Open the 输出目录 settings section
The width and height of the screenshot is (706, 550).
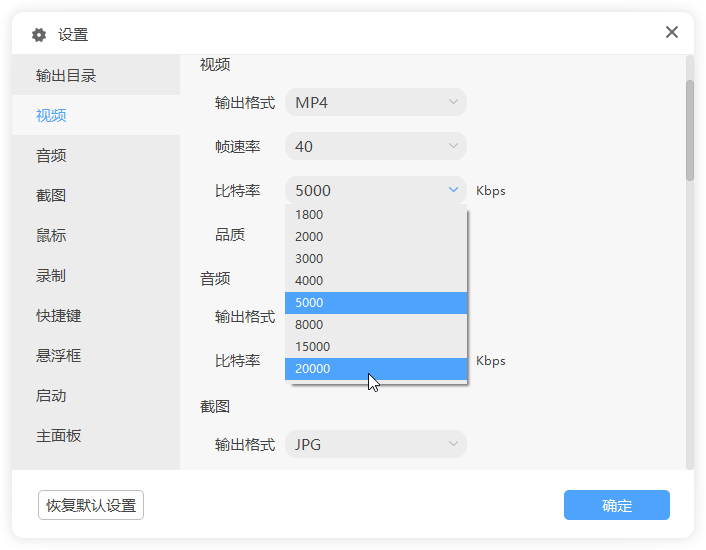pyautogui.click(x=66, y=76)
